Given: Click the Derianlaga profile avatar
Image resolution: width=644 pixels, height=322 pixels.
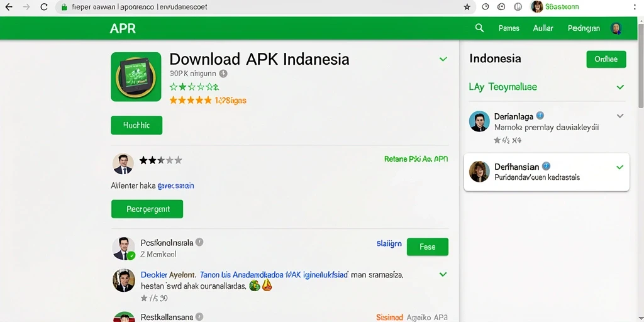Looking at the screenshot, I should coord(479,121).
